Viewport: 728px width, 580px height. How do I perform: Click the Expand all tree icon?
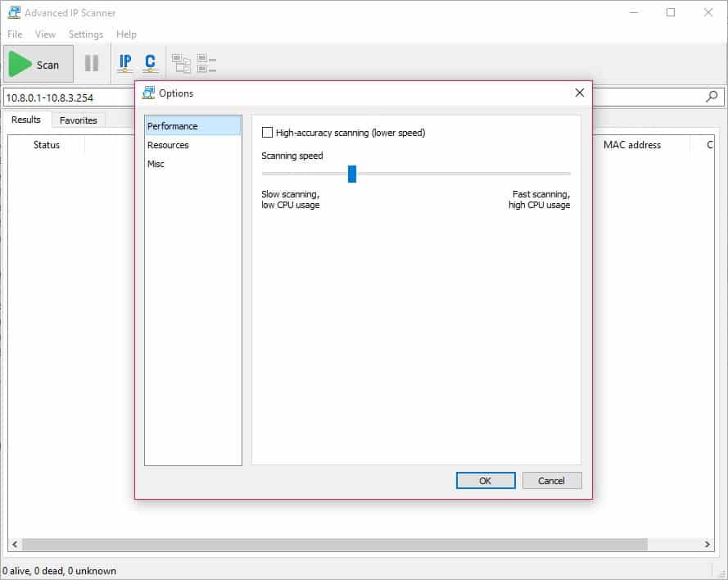pyautogui.click(x=181, y=64)
